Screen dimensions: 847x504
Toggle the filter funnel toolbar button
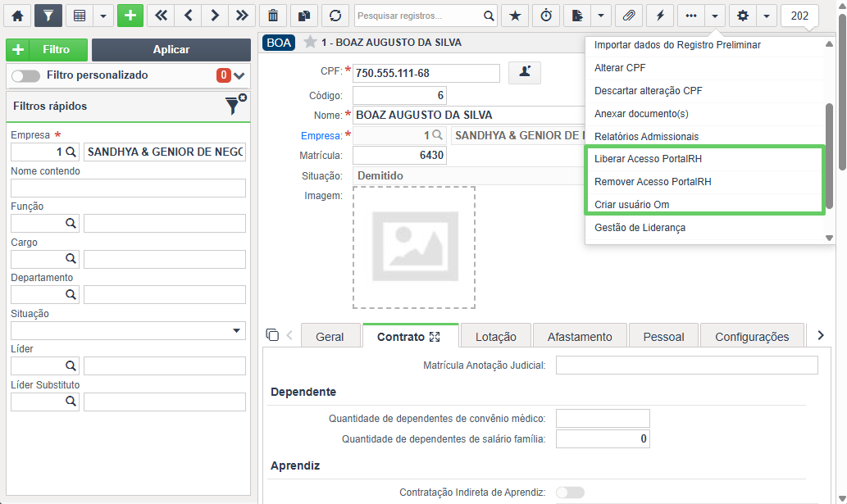(48, 16)
